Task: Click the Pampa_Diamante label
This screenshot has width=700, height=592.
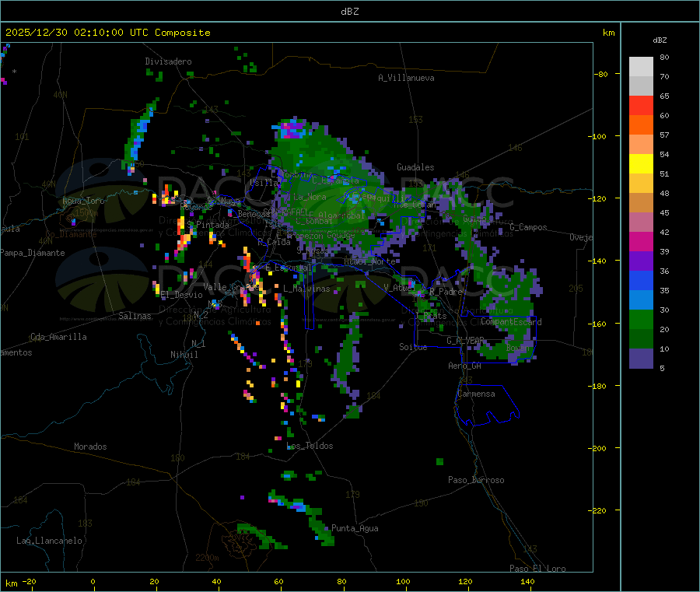Action: pyautogui.click(x=33, y=253)
